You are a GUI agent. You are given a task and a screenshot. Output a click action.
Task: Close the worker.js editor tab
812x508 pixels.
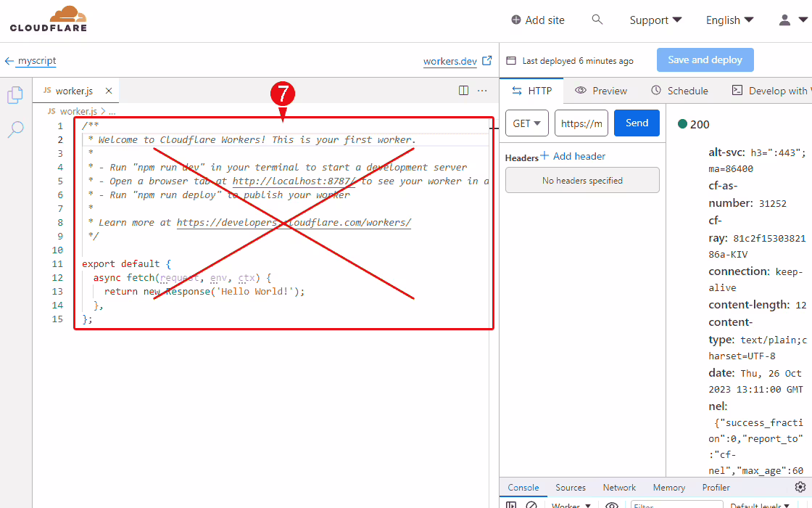[109, 91]
